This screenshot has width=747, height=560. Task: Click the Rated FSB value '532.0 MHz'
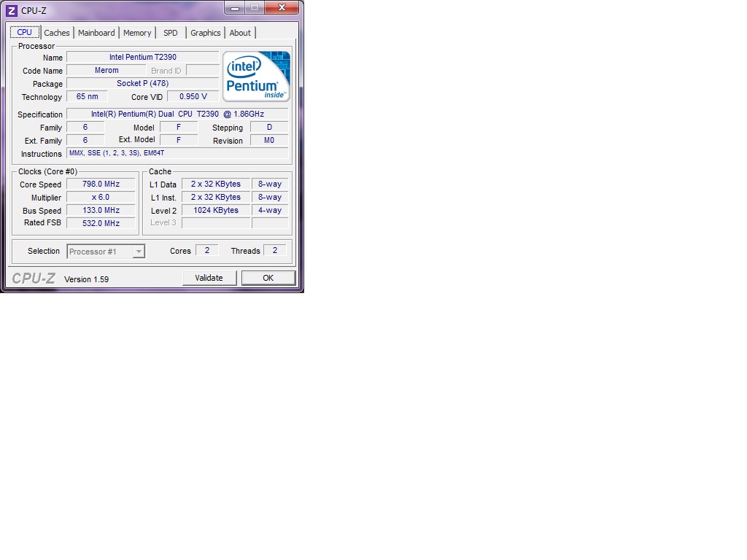tap(101, 223)
